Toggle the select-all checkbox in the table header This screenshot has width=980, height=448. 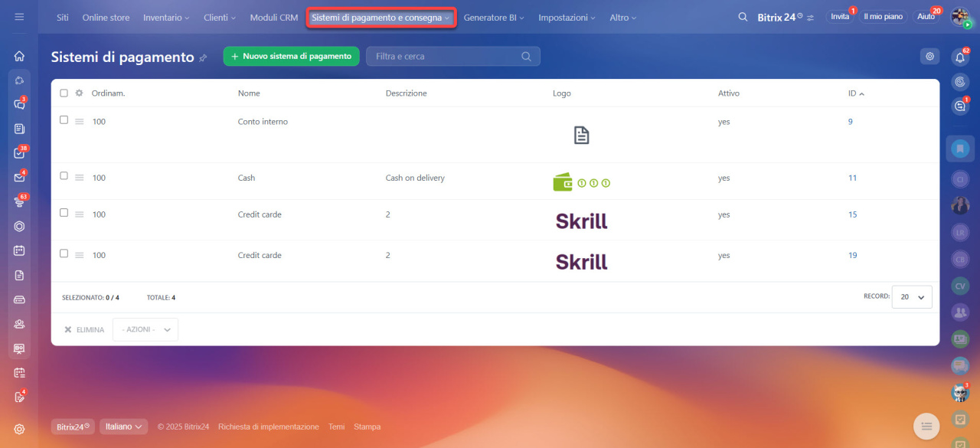click(64, 93)
